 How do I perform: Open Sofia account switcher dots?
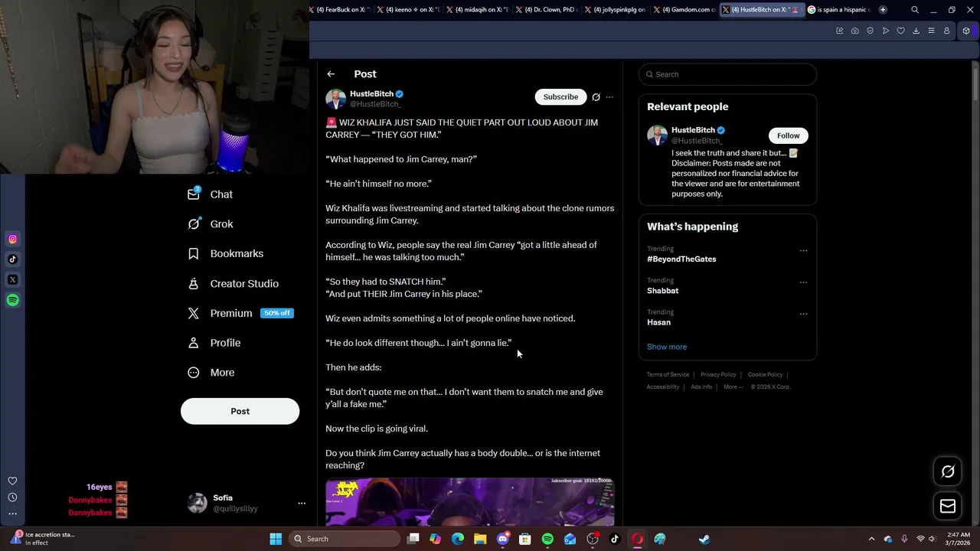click(302, 504)
